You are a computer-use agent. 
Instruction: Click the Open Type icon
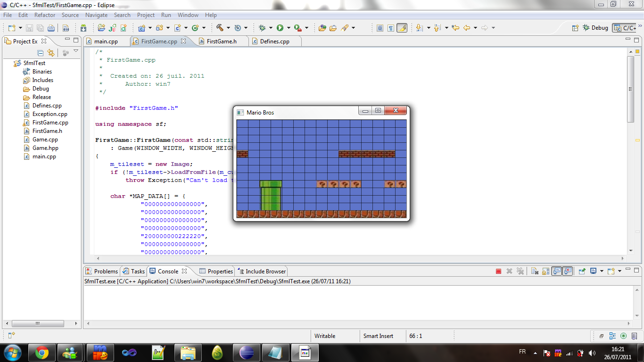(x=322, y=28)
